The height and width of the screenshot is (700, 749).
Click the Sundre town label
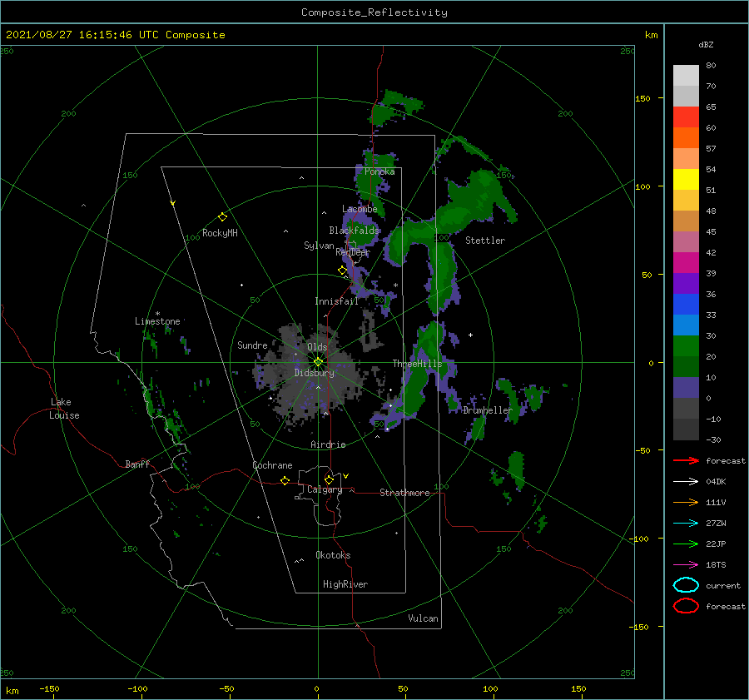[x=252, y=345]
